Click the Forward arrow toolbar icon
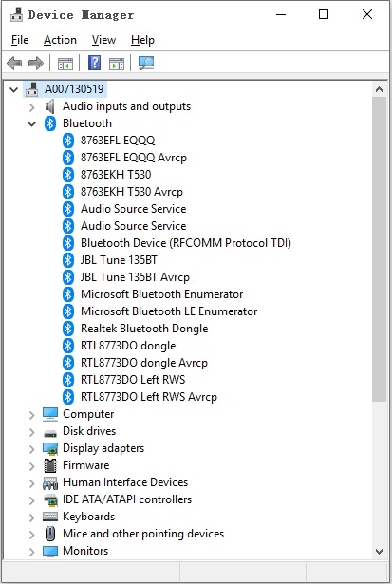 [36, 63]
